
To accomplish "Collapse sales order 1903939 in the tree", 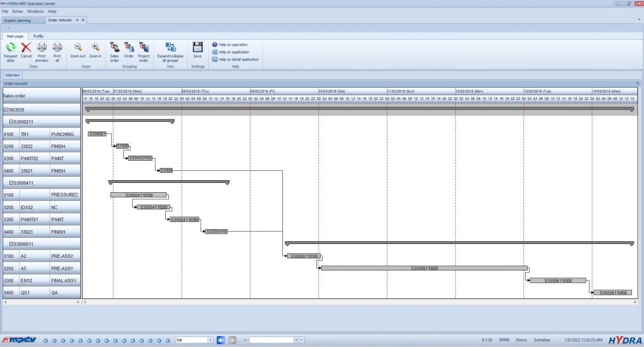I will [5, 110].
